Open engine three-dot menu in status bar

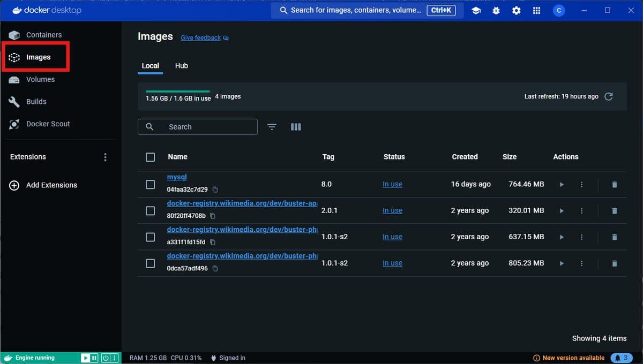pos(114,358)
